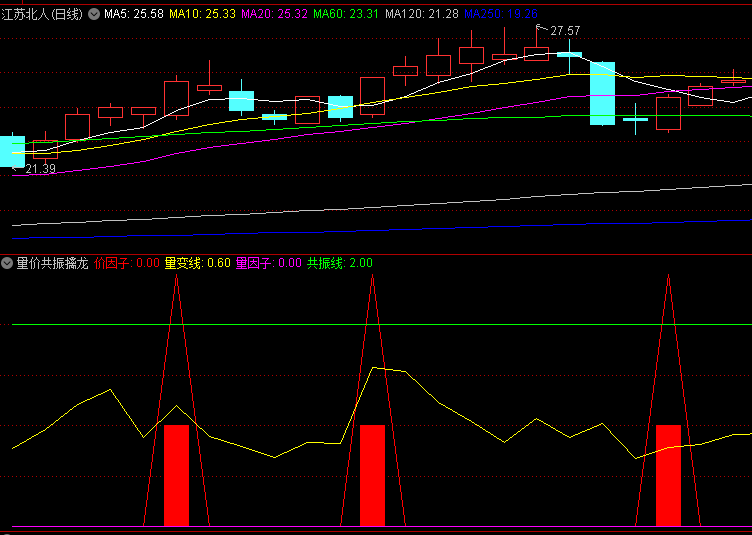752x535 pixels.
Task: Click the rightmost red signal bar in the indicator
Action: coord(669,475)
